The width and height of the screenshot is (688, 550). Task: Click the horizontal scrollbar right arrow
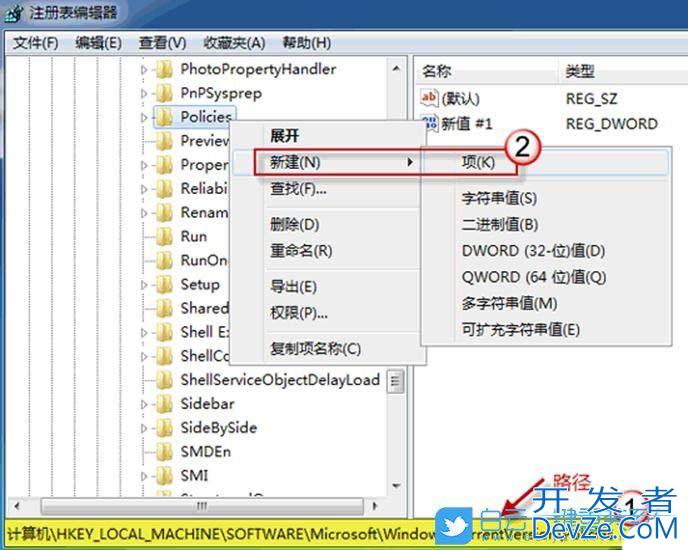pyautogui.click(x=374, y=506)
